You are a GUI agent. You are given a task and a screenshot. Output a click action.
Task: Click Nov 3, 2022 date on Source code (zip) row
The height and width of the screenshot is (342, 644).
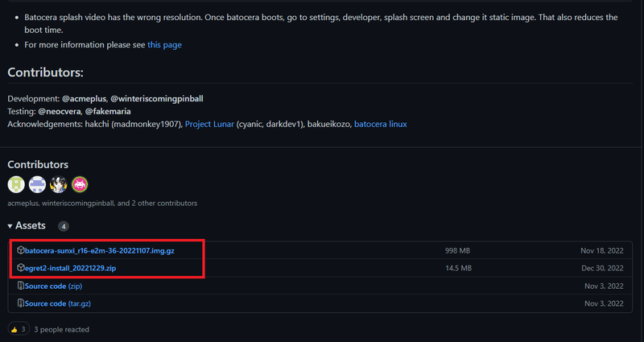click(604, 286)
